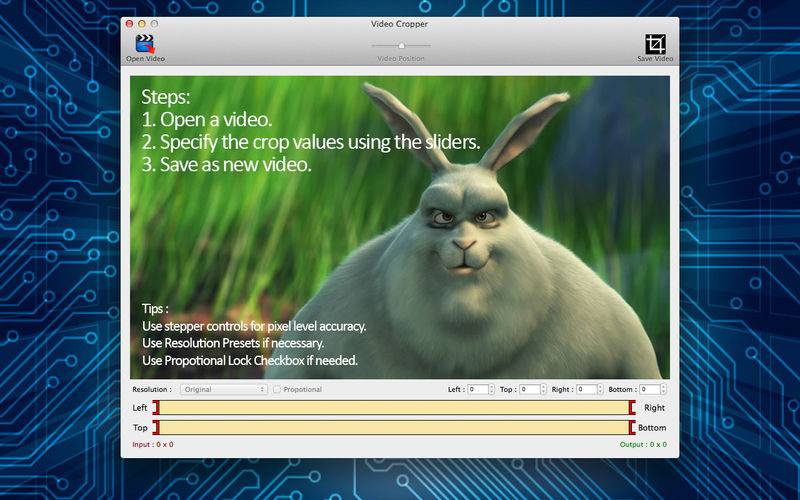800x500 pixels.
Task: Click the Save Video crop icon
Action: (x=655, y=44)
